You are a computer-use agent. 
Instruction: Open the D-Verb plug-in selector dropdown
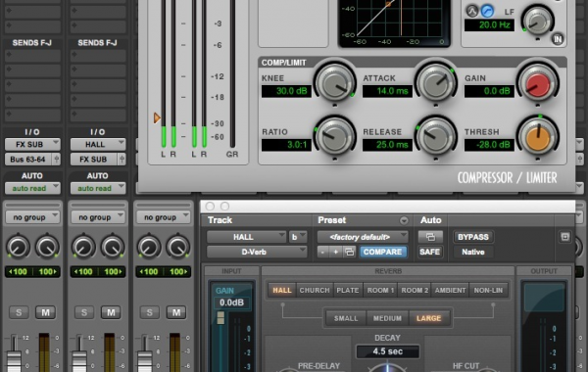point(257,252)
